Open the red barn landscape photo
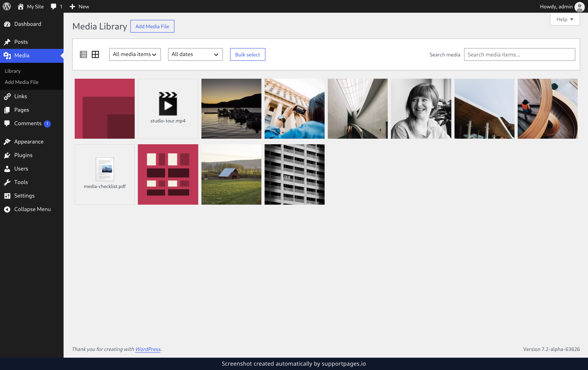The height and width of the screenshot is (370, 588). tap(231, 174)
